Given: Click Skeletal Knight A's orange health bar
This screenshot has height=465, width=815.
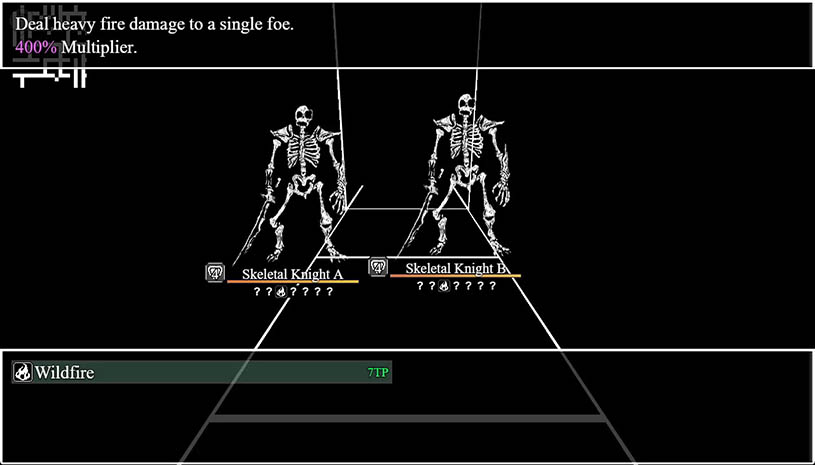Looking at the screenshot, I should [292, 282].
